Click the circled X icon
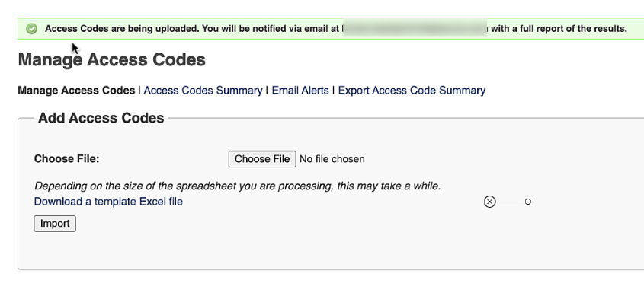This screenshot has width=644, height=296. (489, 202)
